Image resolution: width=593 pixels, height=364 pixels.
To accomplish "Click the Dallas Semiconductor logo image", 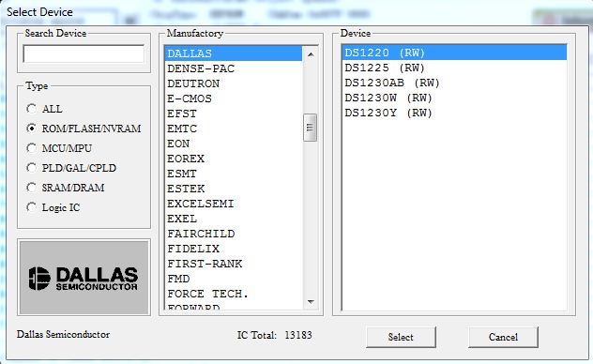I will (84, 278).
